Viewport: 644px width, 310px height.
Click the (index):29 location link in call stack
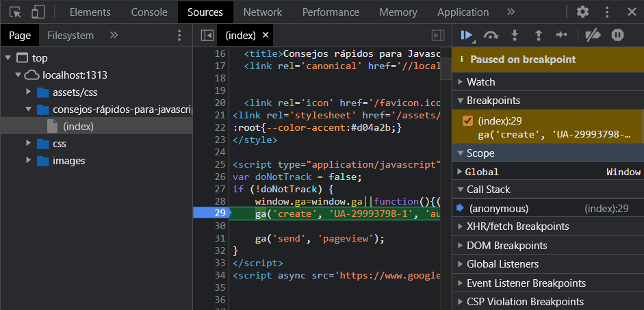tap(606, 209)
